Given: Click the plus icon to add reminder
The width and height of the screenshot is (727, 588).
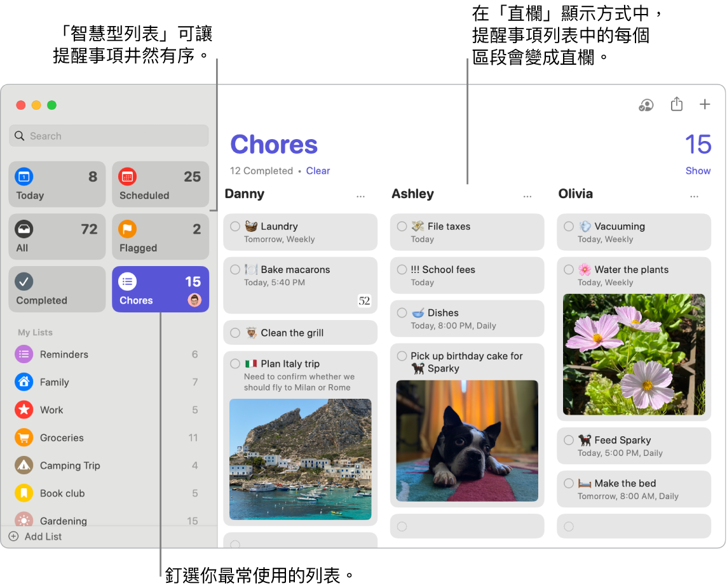Looking at the screenshot, I should 705,105.
